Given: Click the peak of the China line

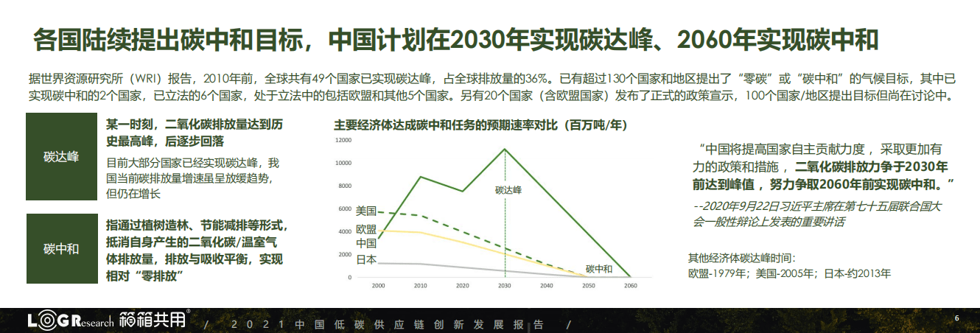Looking at the screenshot, I should (x=505, y=149).
